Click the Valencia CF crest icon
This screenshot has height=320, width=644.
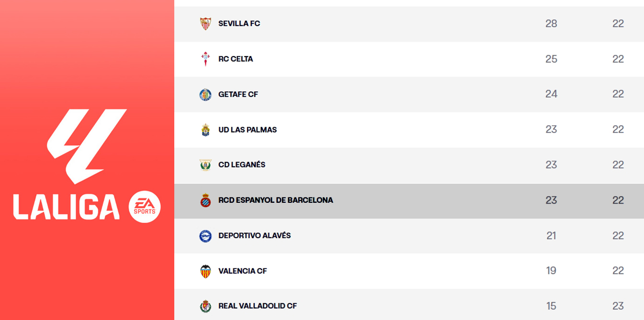pyautogui.click(x=205, y=271)
